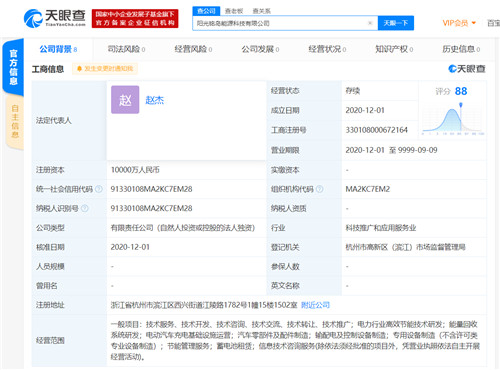The height and width of the screenshot is (370, 500).
Task: Open legal representative 赵杰 link
Action: pos(155,100)
